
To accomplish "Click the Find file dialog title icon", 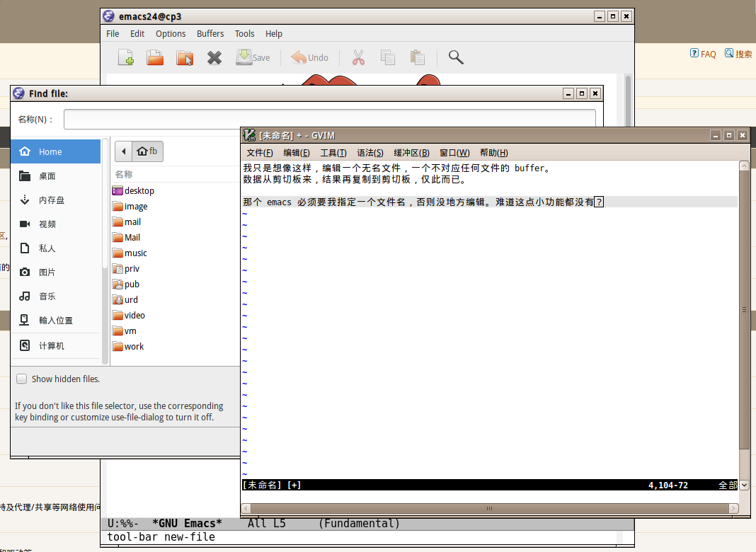I will (19, 93).
